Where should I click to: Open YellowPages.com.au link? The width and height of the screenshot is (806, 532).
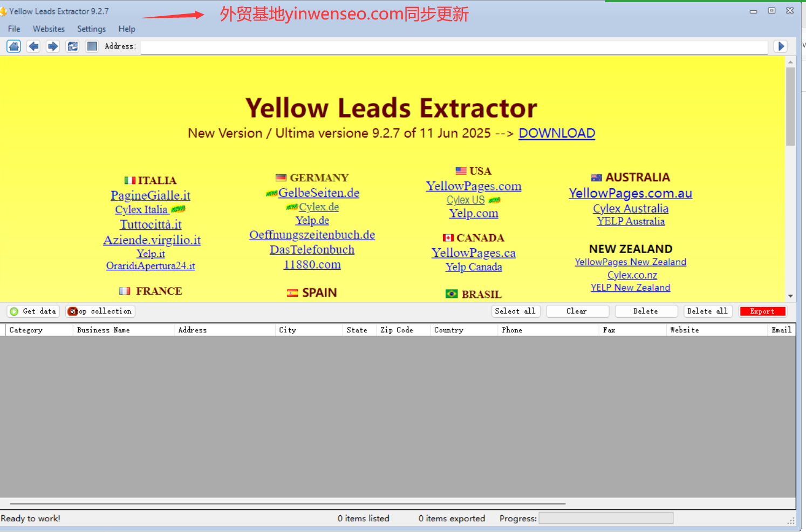(x=631, y=193)
